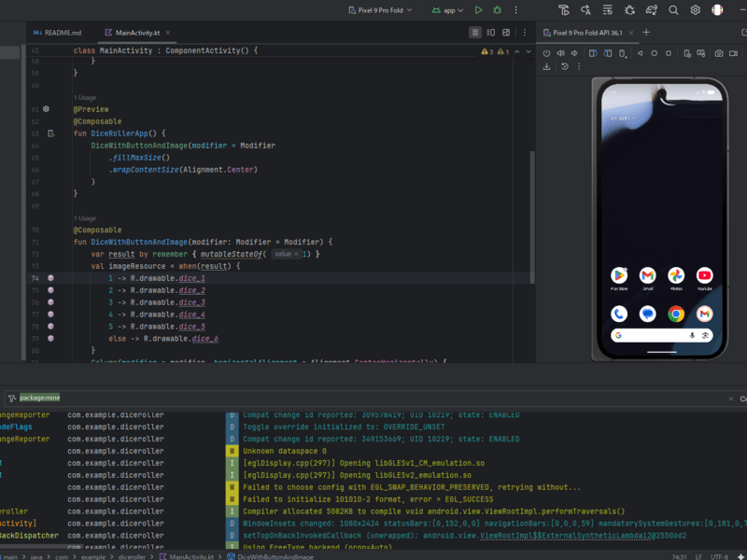Click the Debug app bug icon
This screenshot has width=747, height=560.
(497, 10)
